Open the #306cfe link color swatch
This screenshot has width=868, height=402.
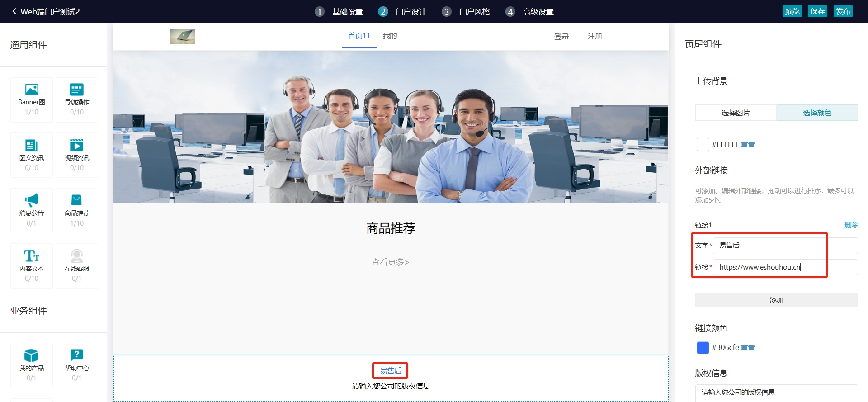click(703, 347)
